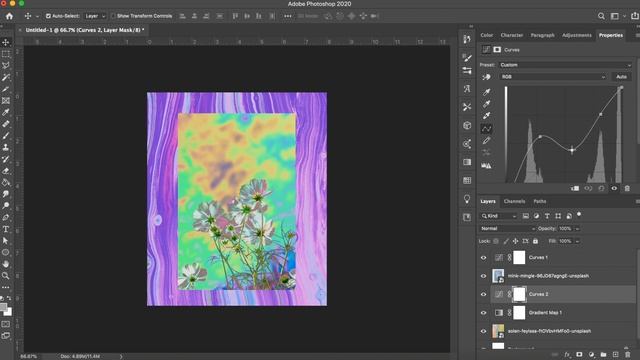Select the Paint Bucket tool
640x360 pixels.
6,182
